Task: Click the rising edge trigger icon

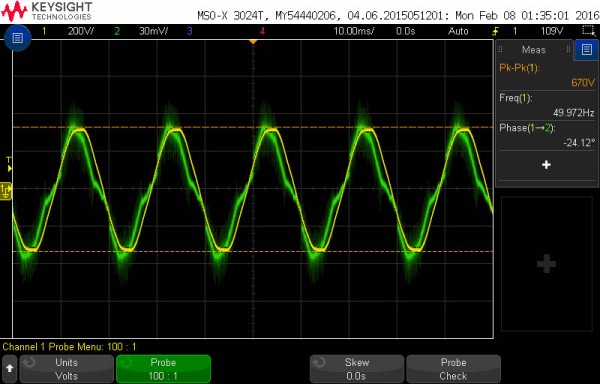Action: [x=497, y=31]
